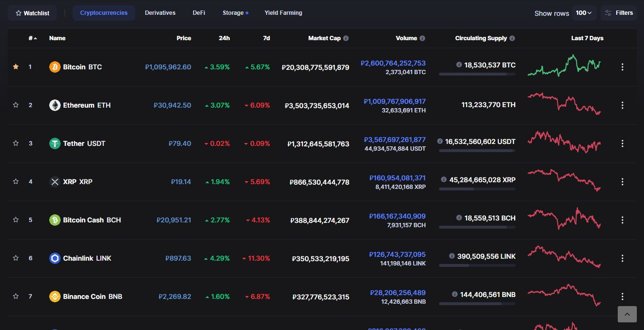Open Bitcoin price ₱1,095,962.60 link
This screenshot has width=644, height=330.
pos(168,67)
